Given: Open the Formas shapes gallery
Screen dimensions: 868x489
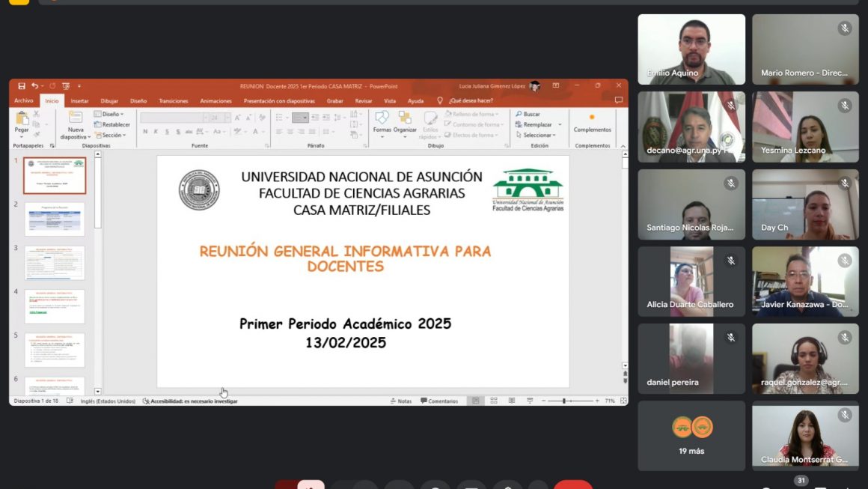Looking at the screenshot, I should [x=382, y=120].
